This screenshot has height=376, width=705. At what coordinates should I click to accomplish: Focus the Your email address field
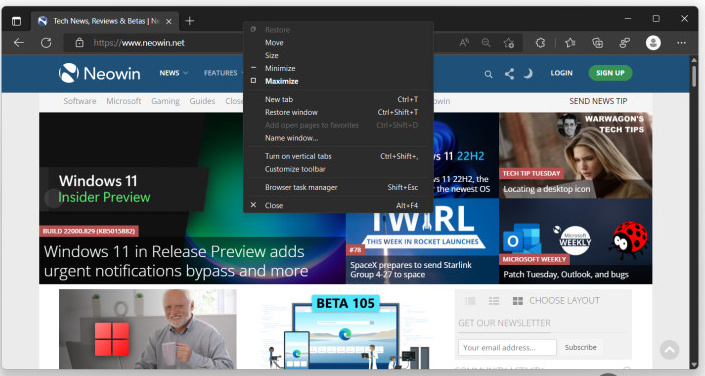pos(507,348)
